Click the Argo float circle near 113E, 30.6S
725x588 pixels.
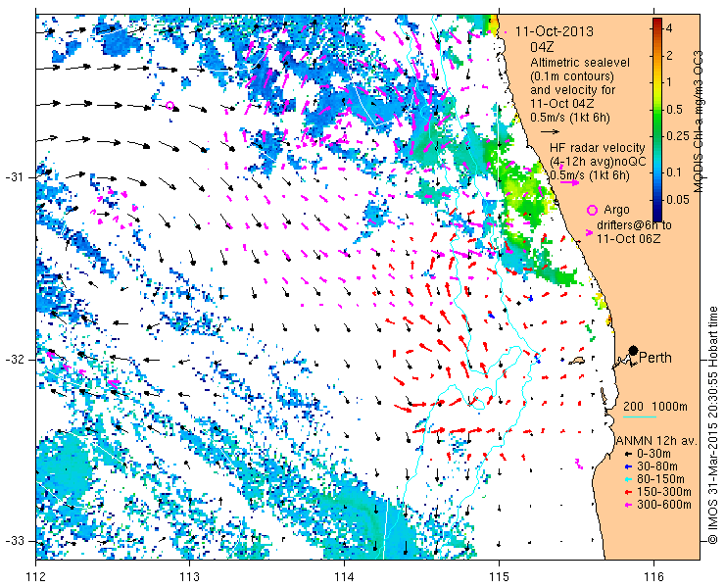169,106
